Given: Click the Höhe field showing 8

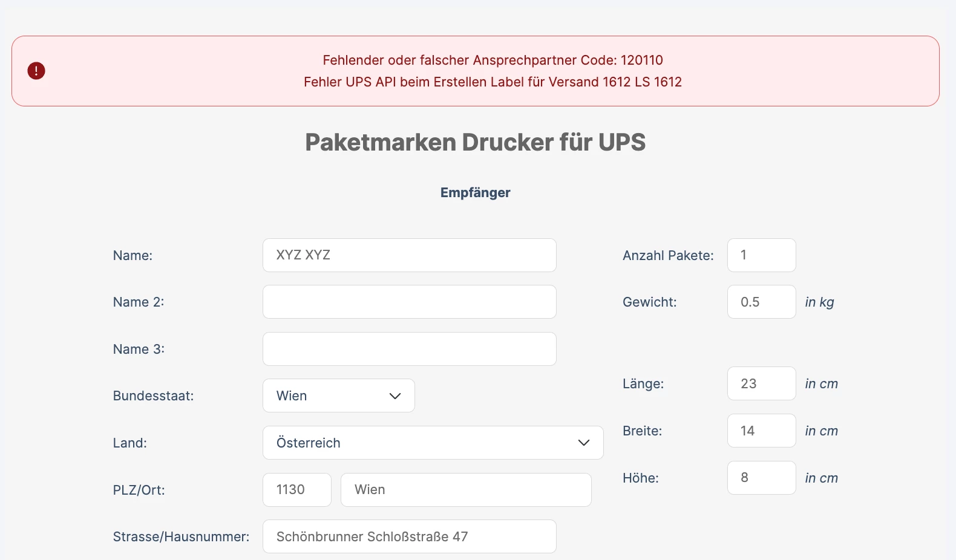Looking at the screenshot, I should tap(762, 478).
